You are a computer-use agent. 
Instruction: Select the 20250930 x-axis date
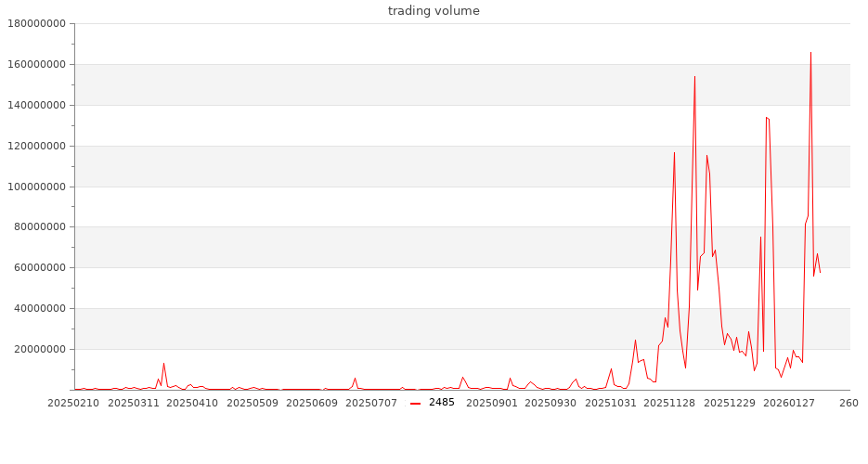pos(551,404)
